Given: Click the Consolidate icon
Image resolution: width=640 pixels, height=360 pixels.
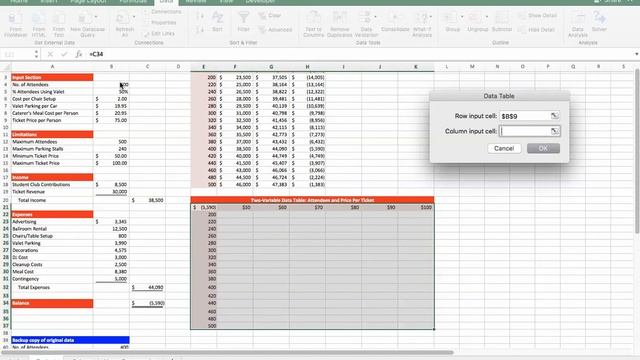Looking at the screenshot, I should [x=395, y=22].
